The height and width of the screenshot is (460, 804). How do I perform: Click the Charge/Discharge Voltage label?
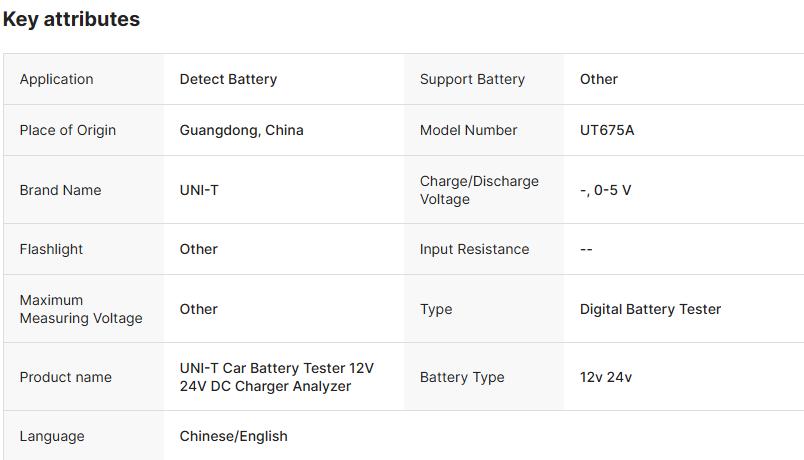[x=479, y=190]
